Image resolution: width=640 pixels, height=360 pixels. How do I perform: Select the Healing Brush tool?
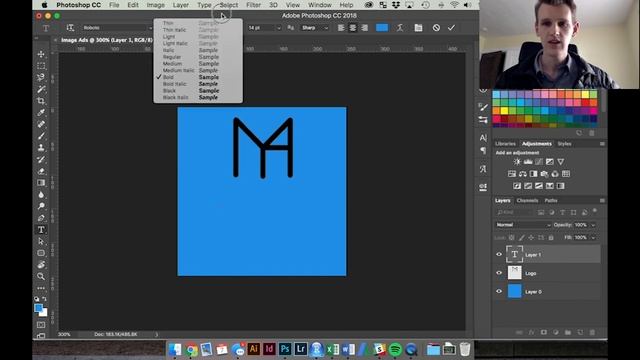41,124
